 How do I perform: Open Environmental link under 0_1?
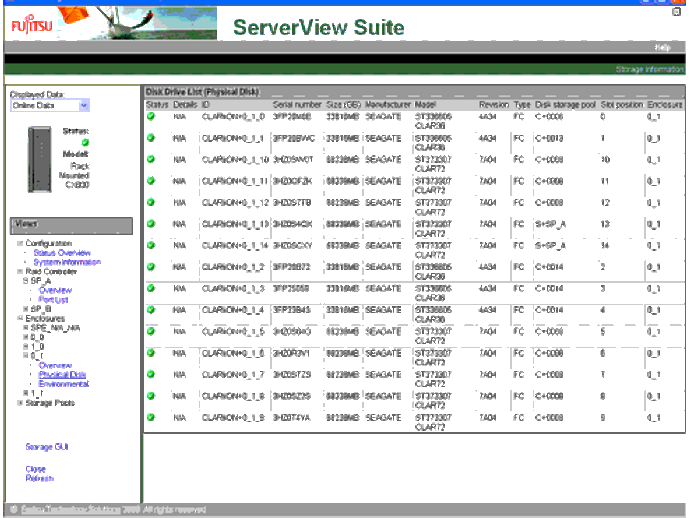64,384
